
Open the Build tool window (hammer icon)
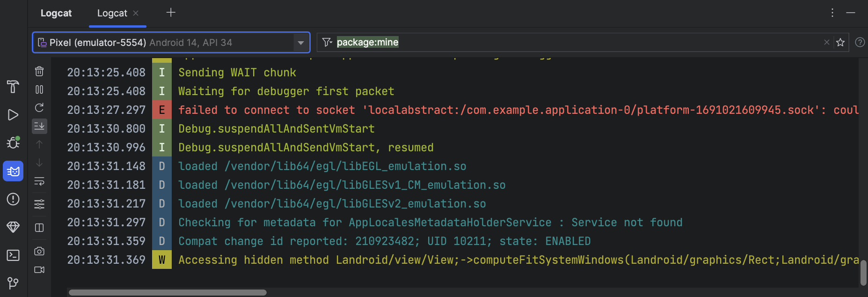point(13,87)
